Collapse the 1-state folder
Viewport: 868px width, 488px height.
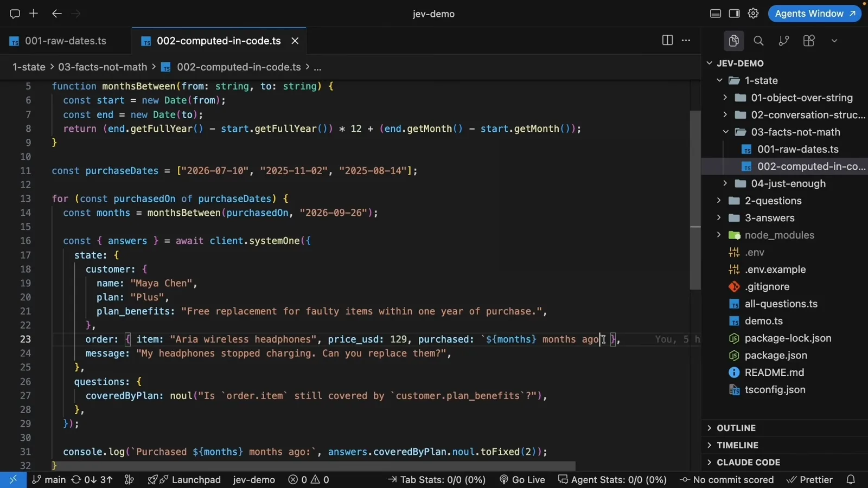coord(784,80)
